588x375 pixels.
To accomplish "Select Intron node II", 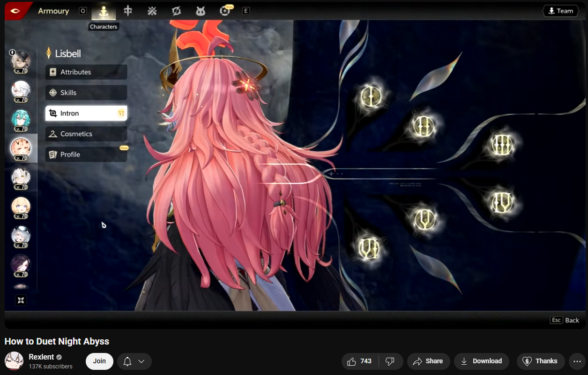I will tap(424, 126).
